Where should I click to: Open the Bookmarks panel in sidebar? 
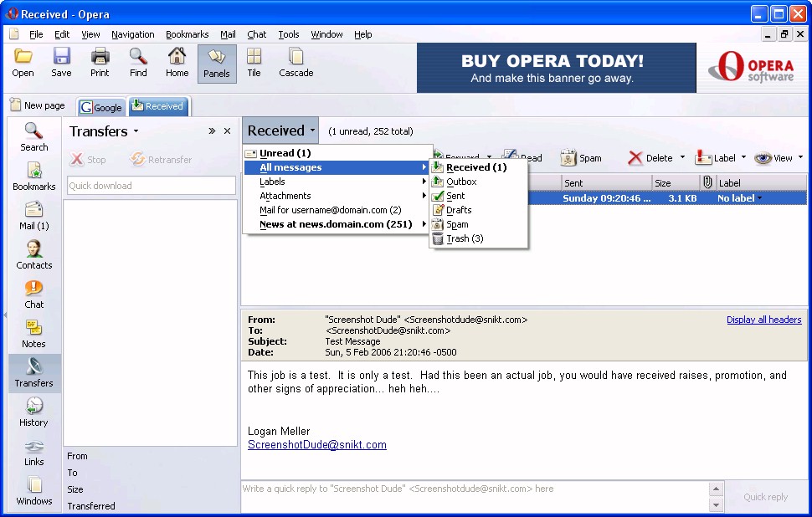[34, 177]
